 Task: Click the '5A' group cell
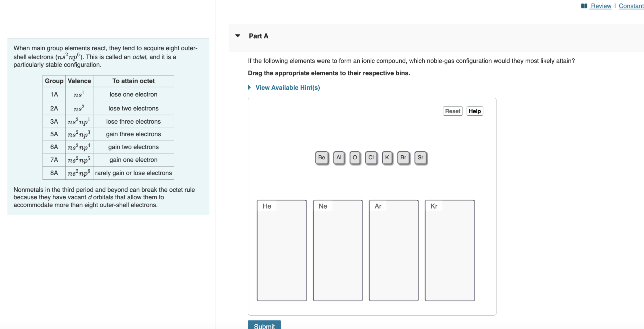[x=54, y=134]
